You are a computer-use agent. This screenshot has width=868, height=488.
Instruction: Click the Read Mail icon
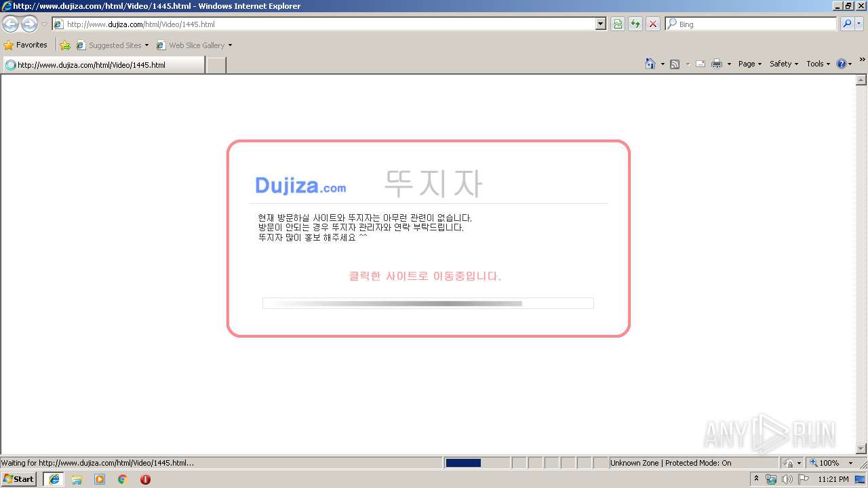pyautogui.click(x=701, y=64)
